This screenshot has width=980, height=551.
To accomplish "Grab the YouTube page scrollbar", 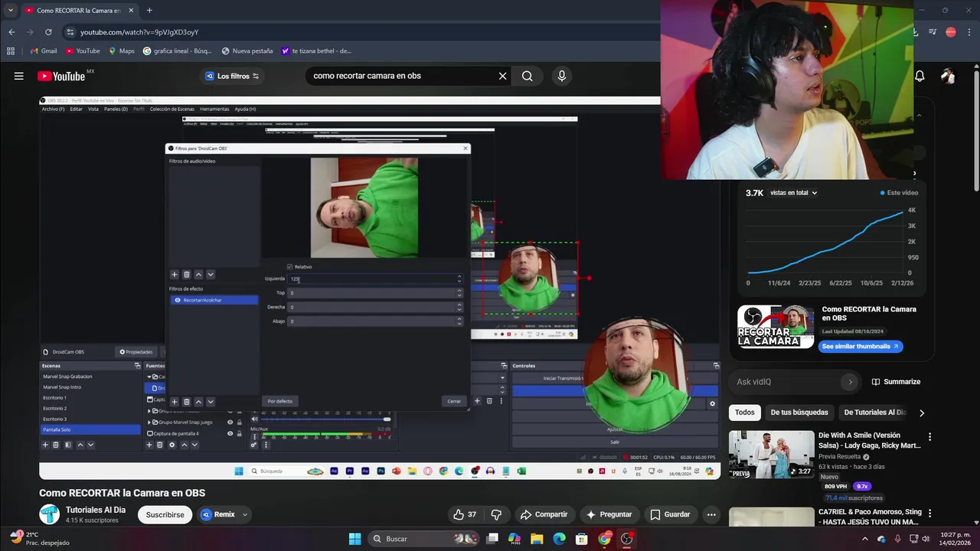I will click(x=976, y=130).
